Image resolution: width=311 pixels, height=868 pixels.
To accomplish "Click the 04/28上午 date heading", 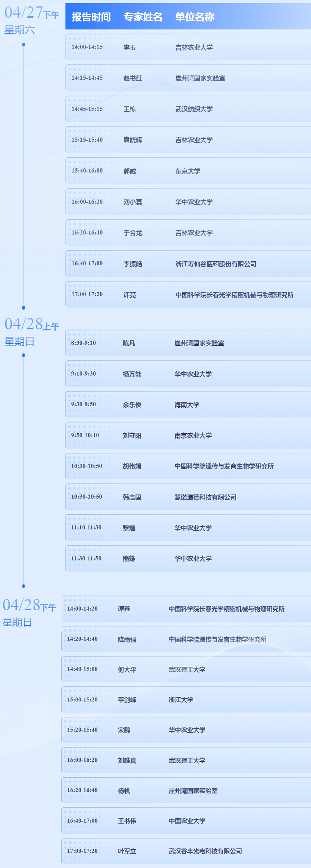I will point(31,325).
